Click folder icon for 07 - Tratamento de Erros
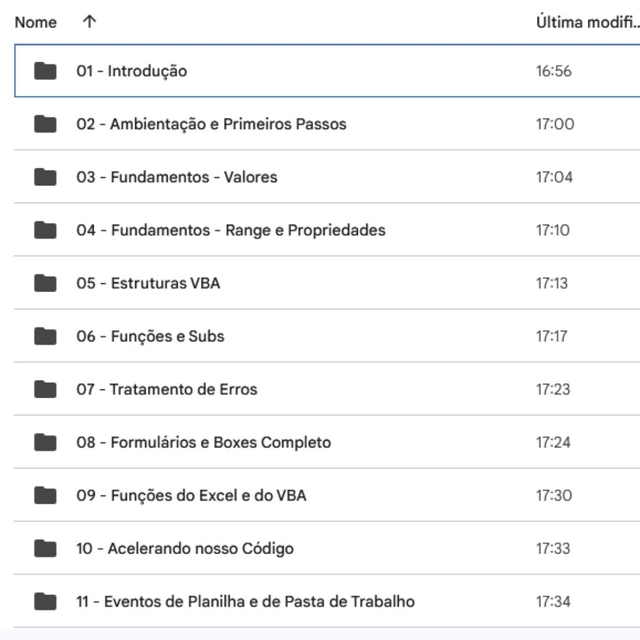Screen dimensions: 640x640 click(45, 389)
